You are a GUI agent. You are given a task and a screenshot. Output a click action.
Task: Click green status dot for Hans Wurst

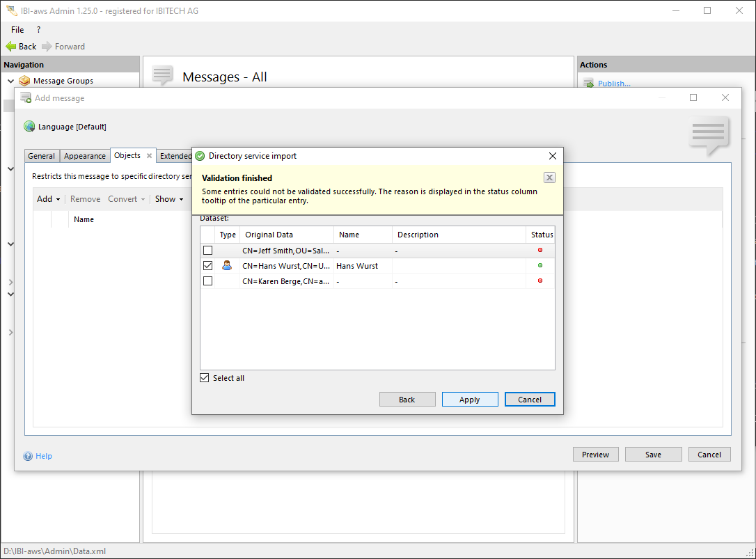(540, 265)
